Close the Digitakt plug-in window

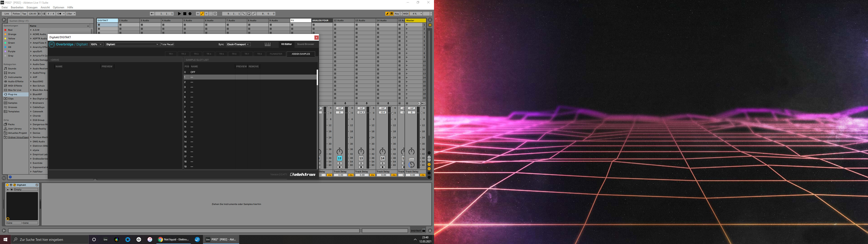tap(316, 38)
